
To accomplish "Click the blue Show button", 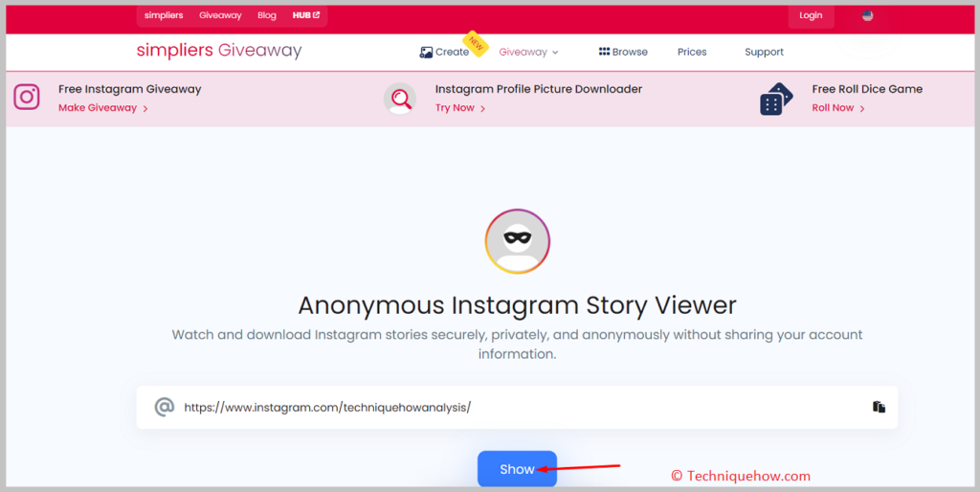I will pyautogui.click(x=517, y=469).
